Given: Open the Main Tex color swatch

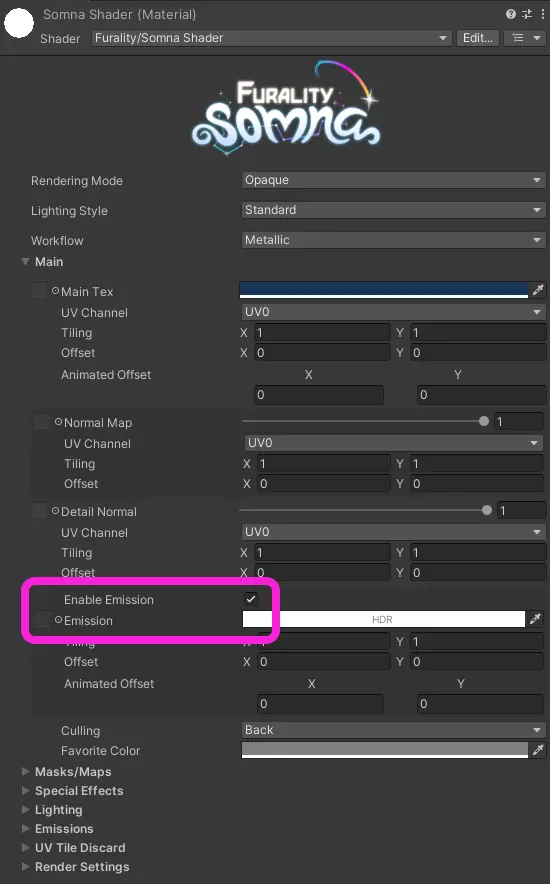Looking at the screenshot, I should click(x=384, y=290).
